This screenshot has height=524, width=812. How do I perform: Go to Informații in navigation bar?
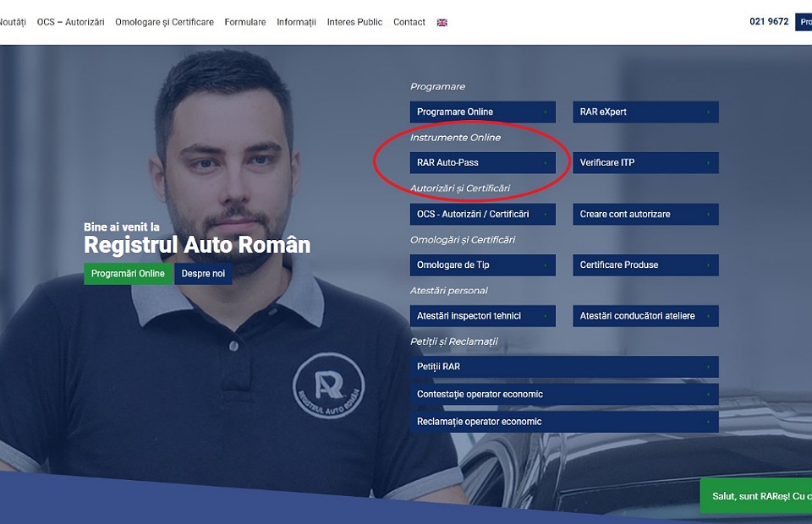tap(296, 22)
